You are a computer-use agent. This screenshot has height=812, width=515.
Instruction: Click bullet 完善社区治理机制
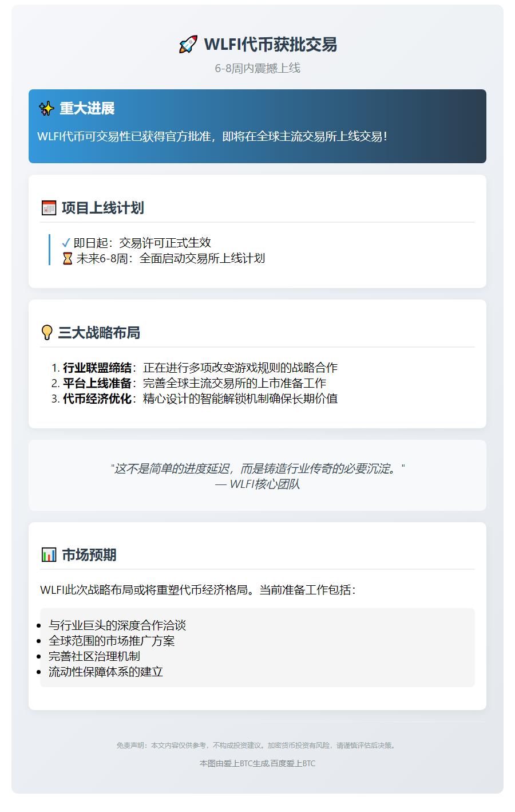point(94,656)
